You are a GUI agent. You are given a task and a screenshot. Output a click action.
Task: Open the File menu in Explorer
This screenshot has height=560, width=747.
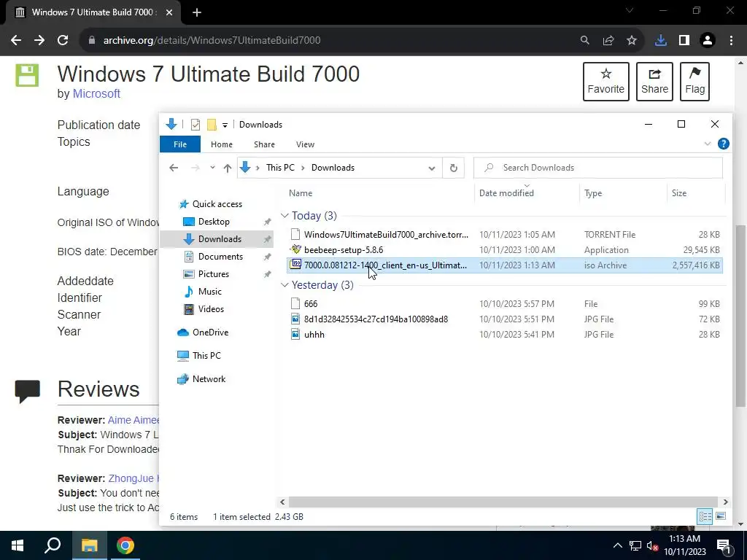coord(180,144)
